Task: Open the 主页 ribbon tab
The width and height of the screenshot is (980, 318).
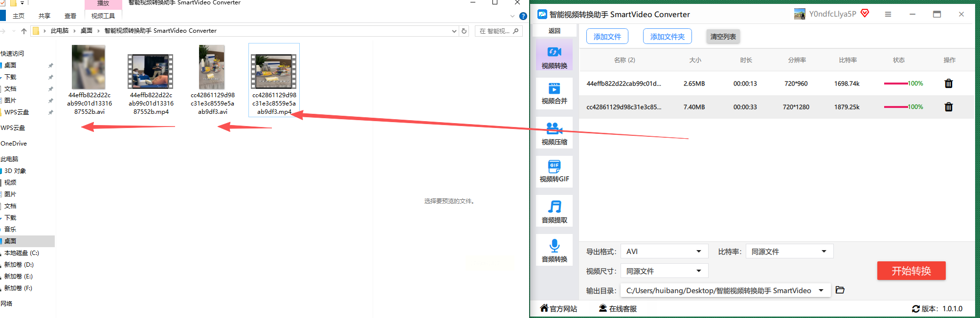Action: pos(19,16)
